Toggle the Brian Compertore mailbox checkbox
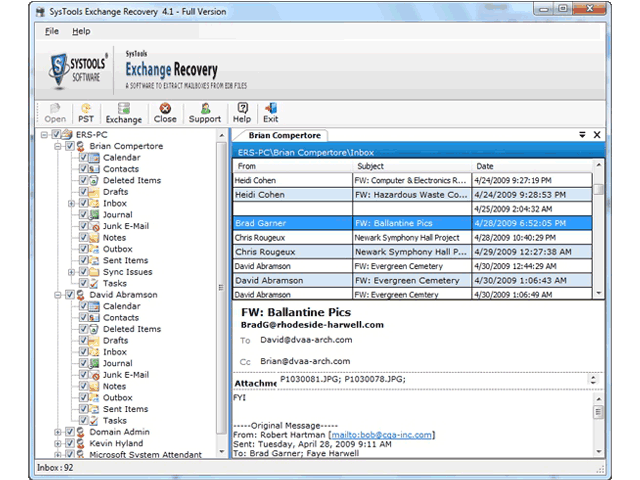This screenshot has width=640, height=480. click(x=70, y=146)
